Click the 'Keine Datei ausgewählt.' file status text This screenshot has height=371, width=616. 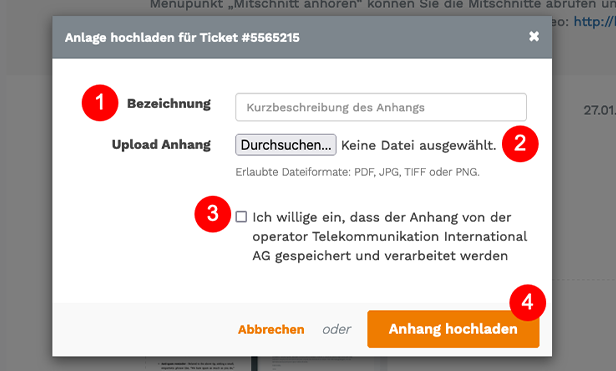[419, 145]
